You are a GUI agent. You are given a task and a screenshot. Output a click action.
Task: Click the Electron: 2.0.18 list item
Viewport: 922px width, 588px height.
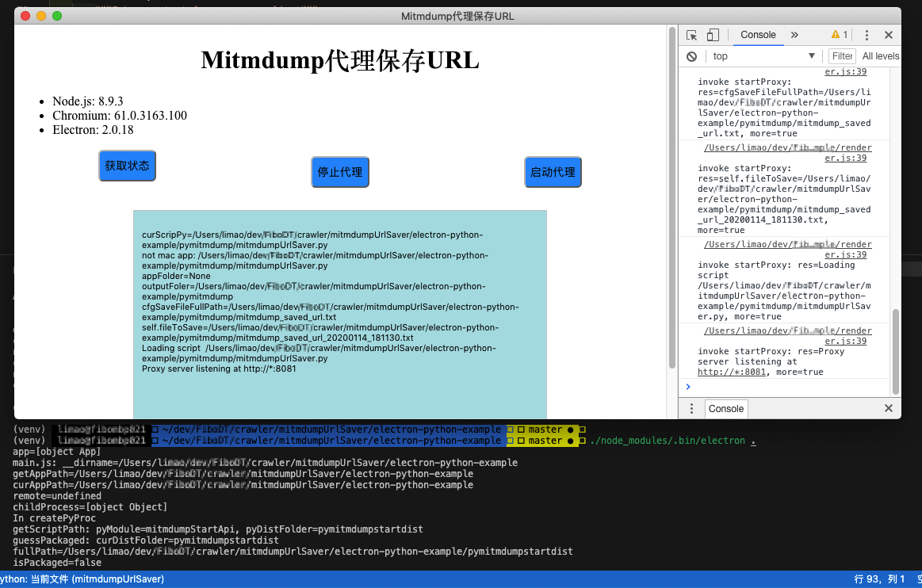pyautogui.click(x=93, y=129)
